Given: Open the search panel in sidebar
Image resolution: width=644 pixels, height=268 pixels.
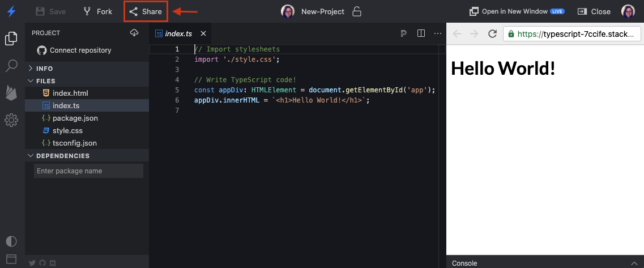Looking at the screenshot, I should [x=11, y=66].
